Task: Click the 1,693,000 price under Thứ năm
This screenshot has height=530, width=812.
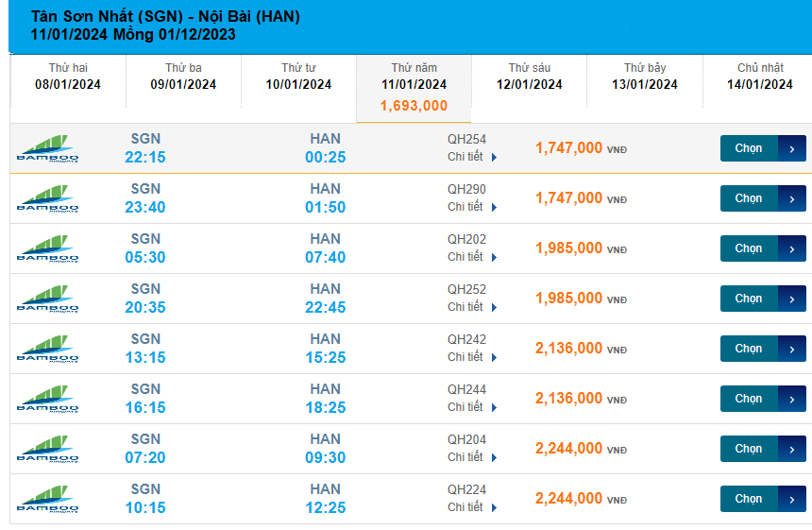Action: [414, 106]
